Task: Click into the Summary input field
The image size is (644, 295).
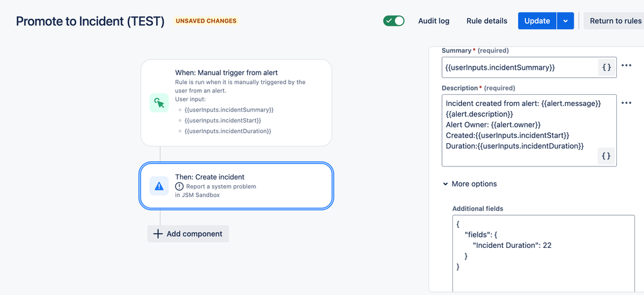Action: [x=520, y=68]
